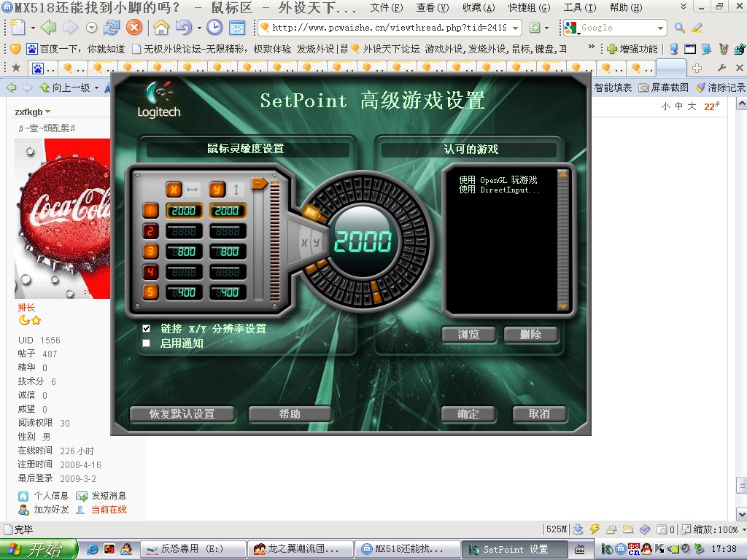This screenshot has height=560, width=747.
Task: Uncheck 链接 X/Y 分辨率设置 checkbox
Action: (x=147, y=329)
